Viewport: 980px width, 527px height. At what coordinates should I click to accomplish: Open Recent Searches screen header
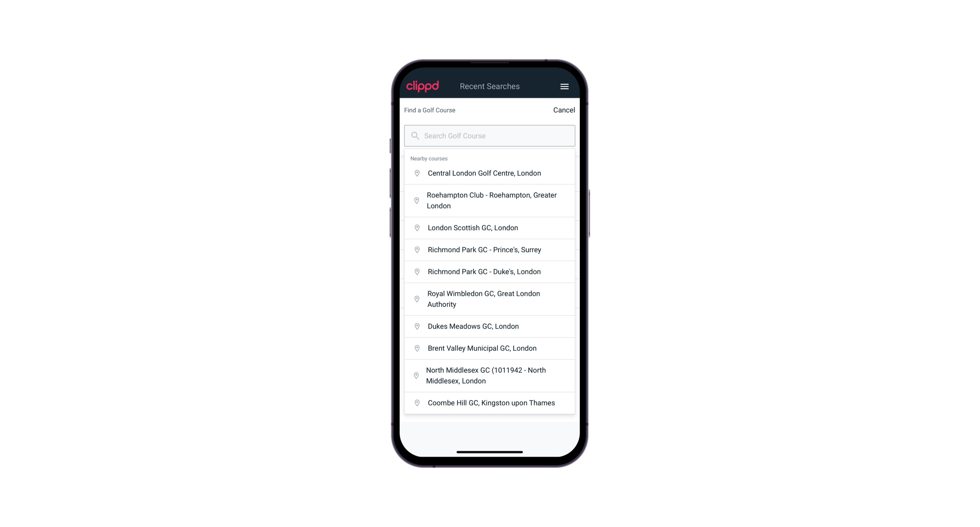[489, 86]
